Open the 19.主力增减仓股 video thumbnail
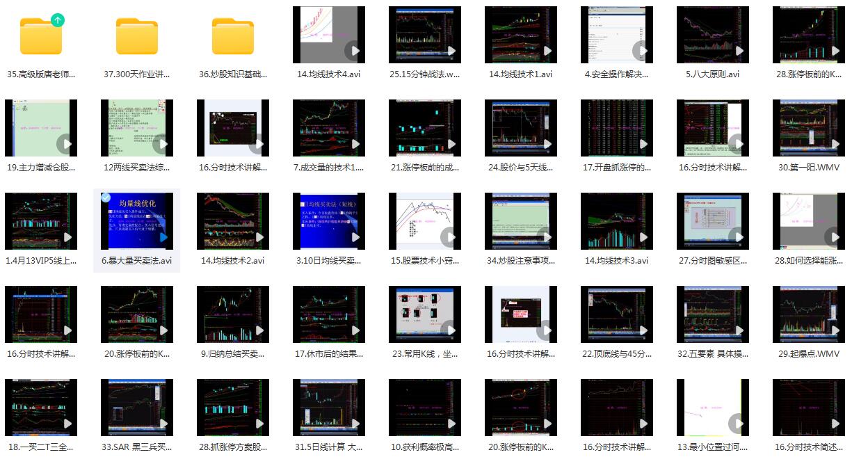The width and height of the screenshot is (868, 457). tap(41, 128)
